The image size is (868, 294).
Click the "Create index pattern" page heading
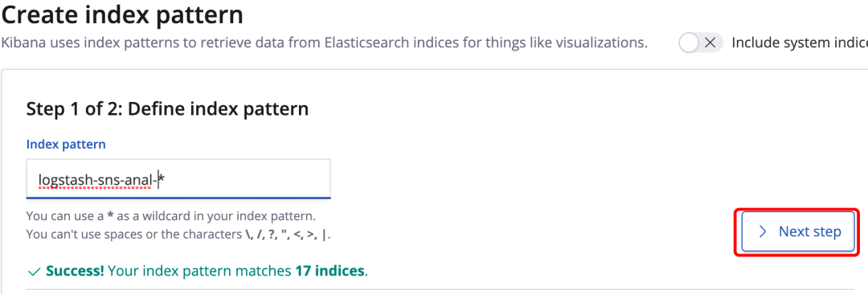coord(122,15)
